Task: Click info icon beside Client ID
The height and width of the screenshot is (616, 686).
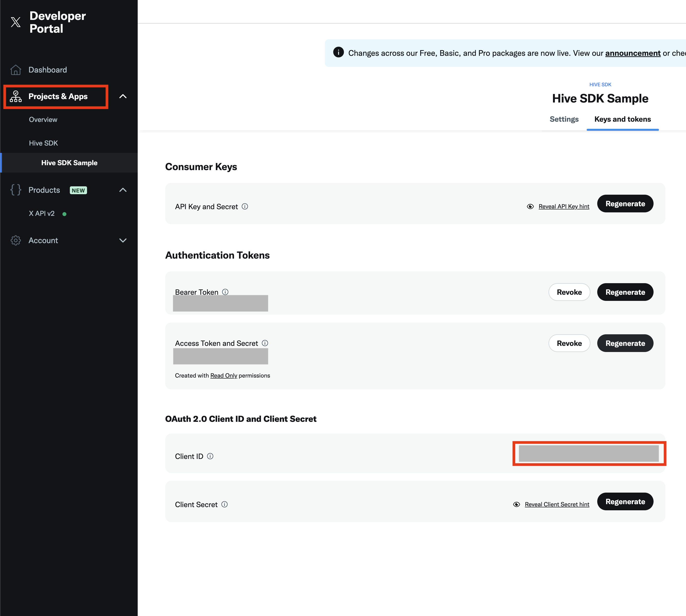Action: 210,456
